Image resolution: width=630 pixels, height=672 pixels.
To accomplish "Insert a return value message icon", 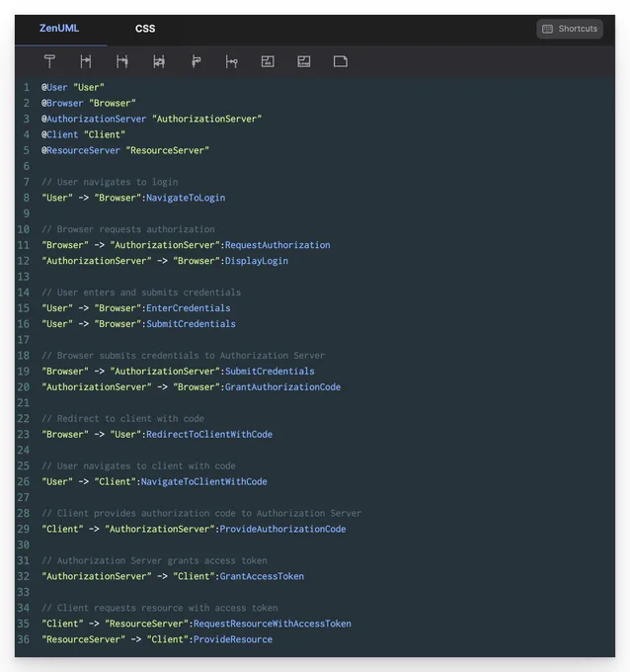I will coord(159,61).
